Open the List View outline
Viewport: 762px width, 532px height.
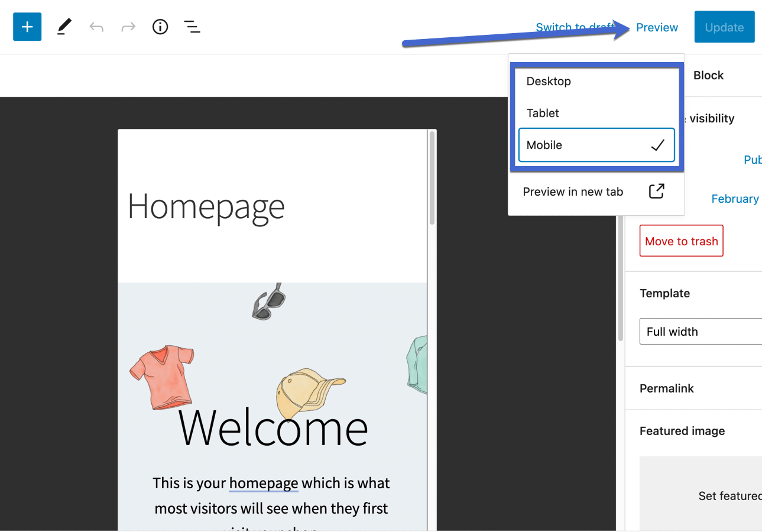(192, 27)
